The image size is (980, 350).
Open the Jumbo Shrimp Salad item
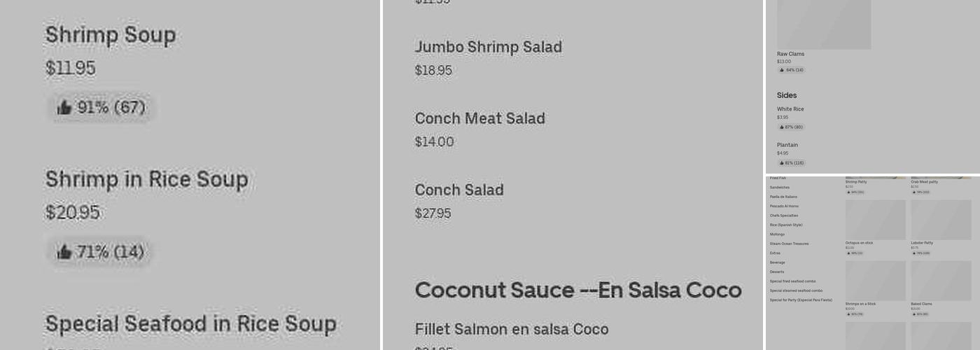[x=488, y=48]
